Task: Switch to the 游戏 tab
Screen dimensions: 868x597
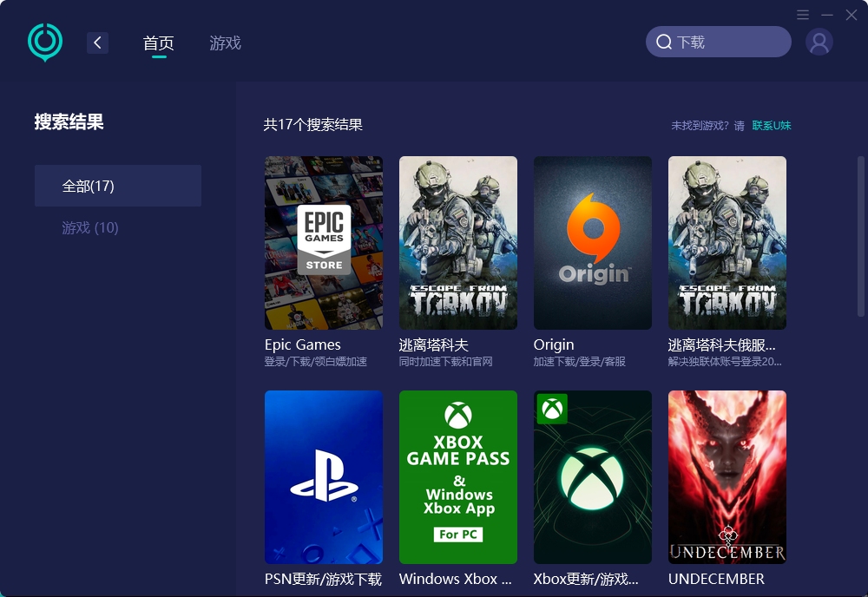Action: [226, 43]
